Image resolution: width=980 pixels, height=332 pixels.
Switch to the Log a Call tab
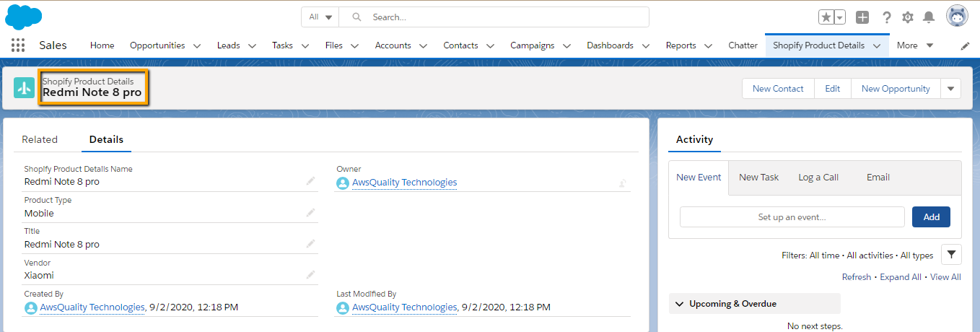pos(818,178)
